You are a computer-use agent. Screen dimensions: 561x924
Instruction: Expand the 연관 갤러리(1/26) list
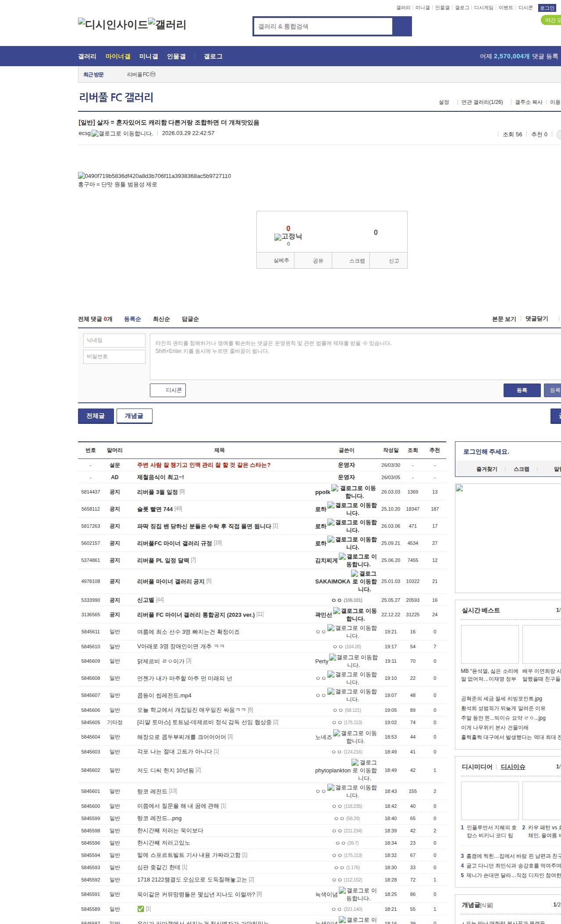tap(482, 102)
